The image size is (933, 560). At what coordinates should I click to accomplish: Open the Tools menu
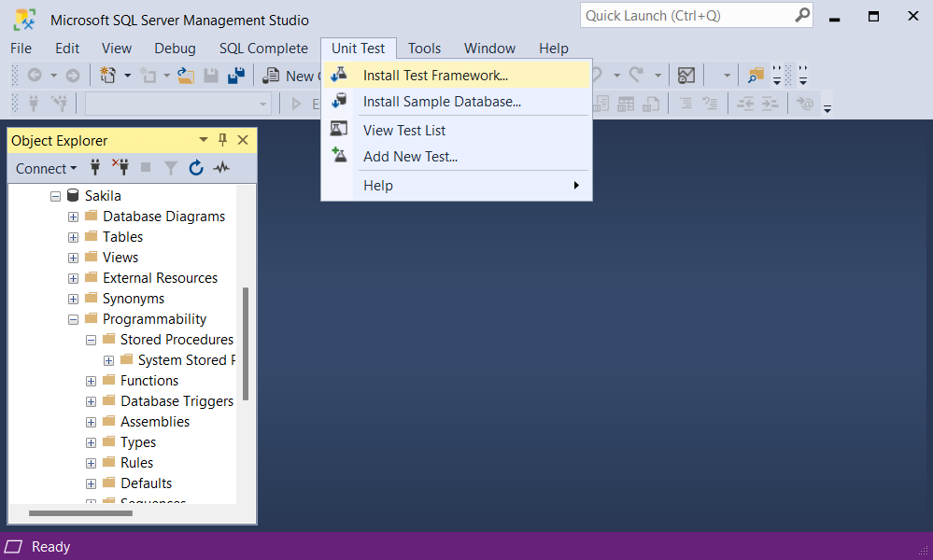pyautogui.click(x=424, y=49)
